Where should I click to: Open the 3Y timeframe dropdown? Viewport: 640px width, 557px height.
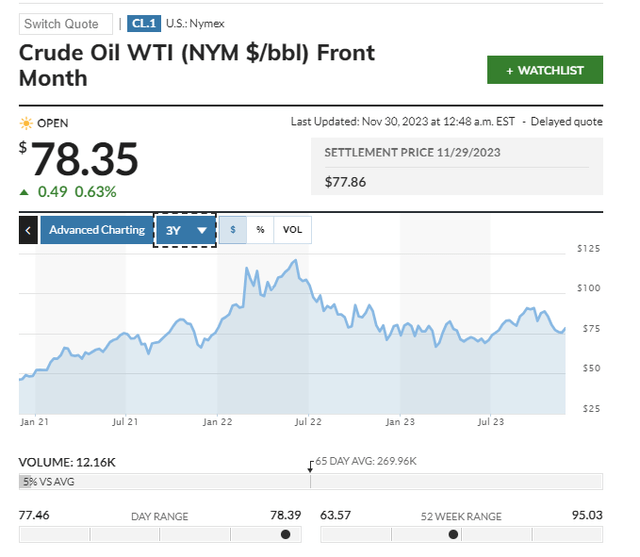(185, 230)
